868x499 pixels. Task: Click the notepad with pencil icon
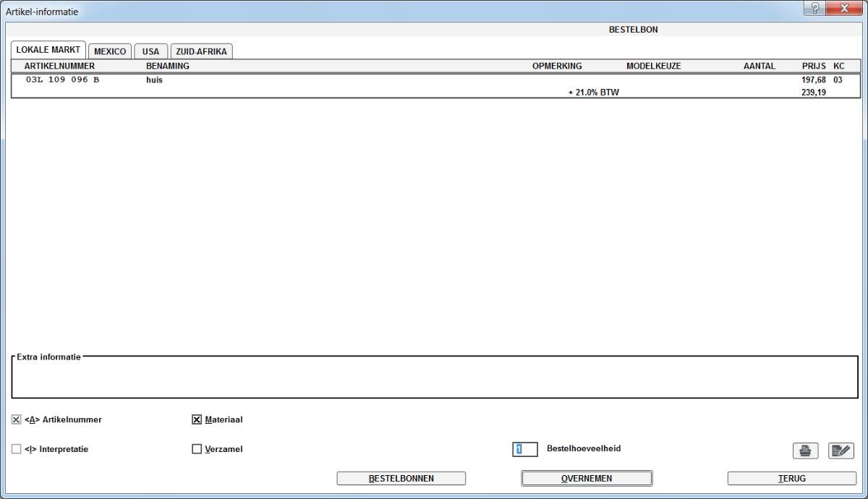click(841, 451)
